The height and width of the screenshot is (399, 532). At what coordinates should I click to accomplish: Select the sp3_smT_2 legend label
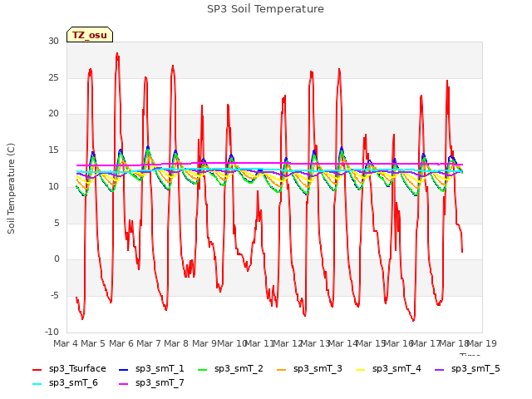(239, 369)
